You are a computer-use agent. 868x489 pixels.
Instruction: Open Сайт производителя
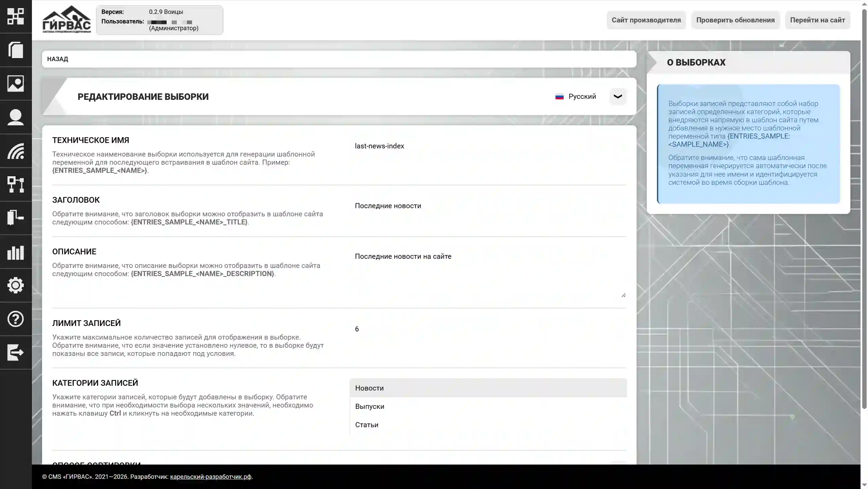pos(646,20)
